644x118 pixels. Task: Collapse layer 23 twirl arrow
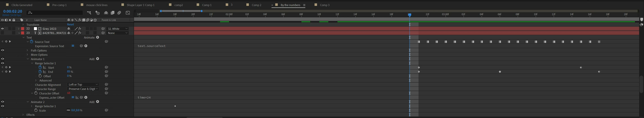(19, 33)
